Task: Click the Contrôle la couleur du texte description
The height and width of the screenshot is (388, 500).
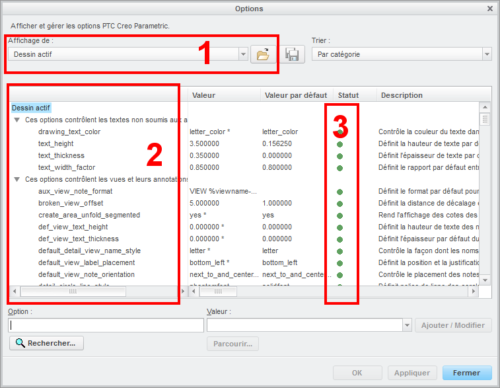Action: pos(428,132)
